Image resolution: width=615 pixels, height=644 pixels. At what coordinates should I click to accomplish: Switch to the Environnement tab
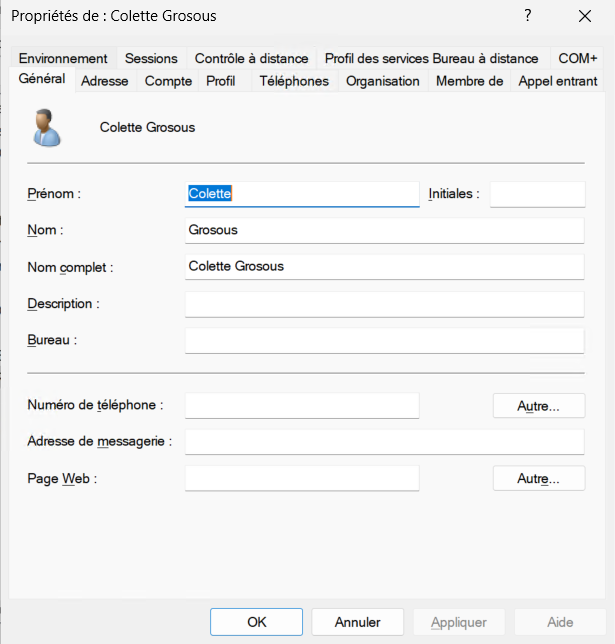(x=62, y=59)
